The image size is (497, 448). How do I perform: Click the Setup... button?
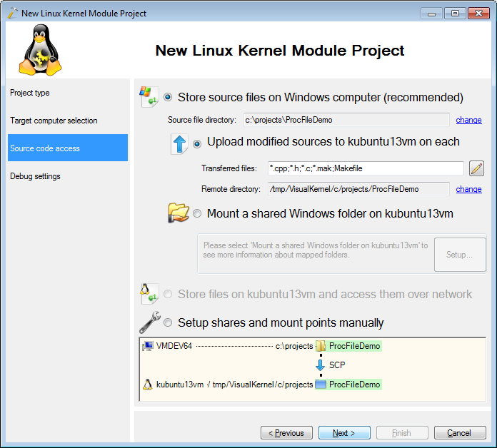[x=460, y=255]
